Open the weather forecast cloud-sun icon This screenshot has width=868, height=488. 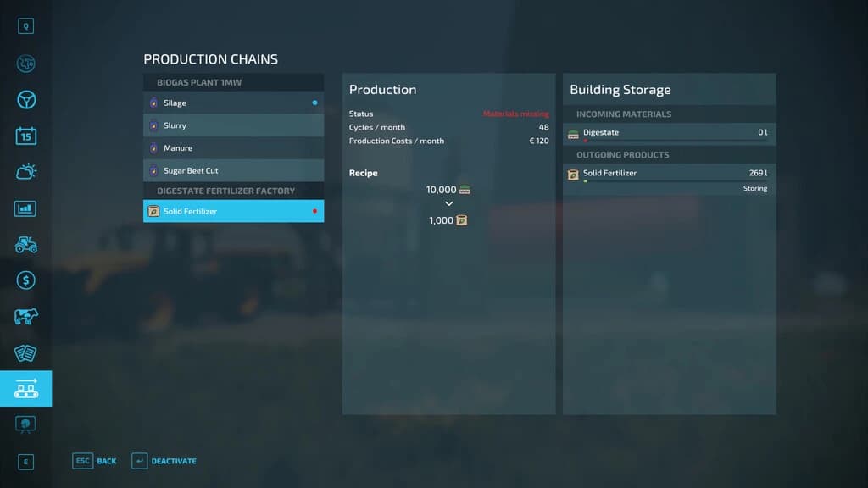click(x=26, y=171)
